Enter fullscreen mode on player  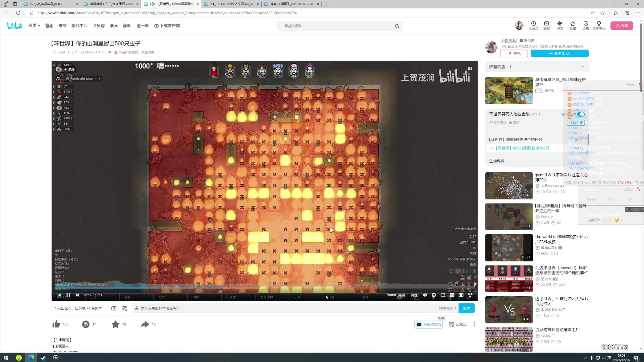pos(470,295)
